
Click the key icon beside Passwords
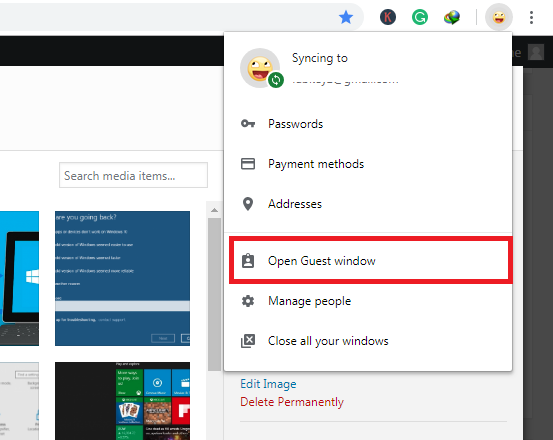tap(248, 124)
